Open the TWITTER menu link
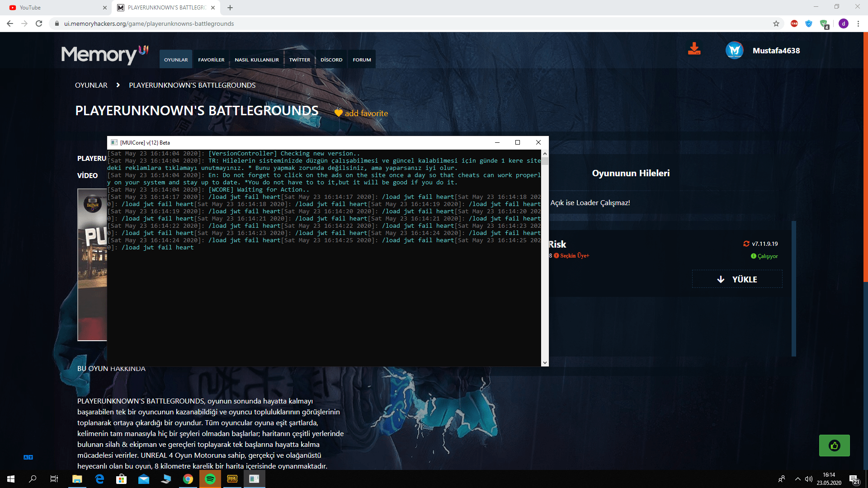868x488 pixels. (300, 59)
